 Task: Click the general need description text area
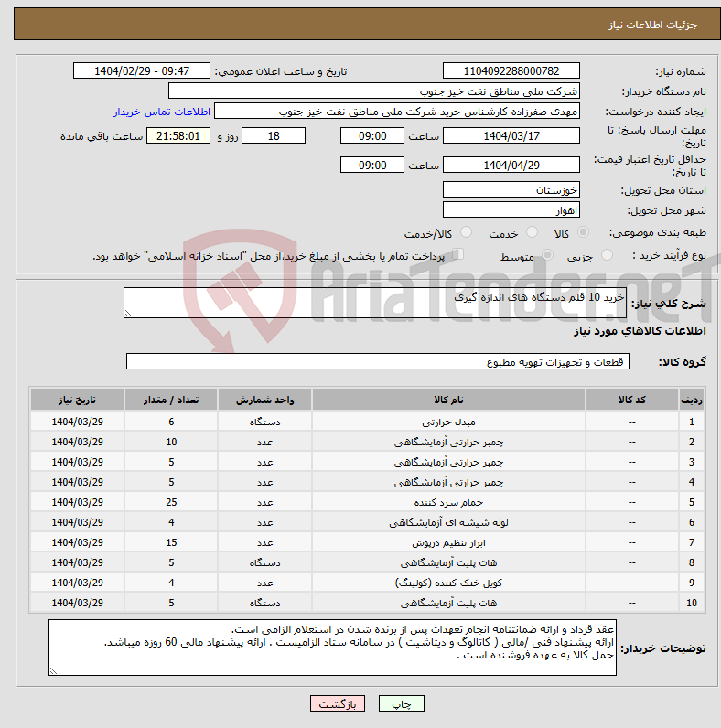coord(375,303)
